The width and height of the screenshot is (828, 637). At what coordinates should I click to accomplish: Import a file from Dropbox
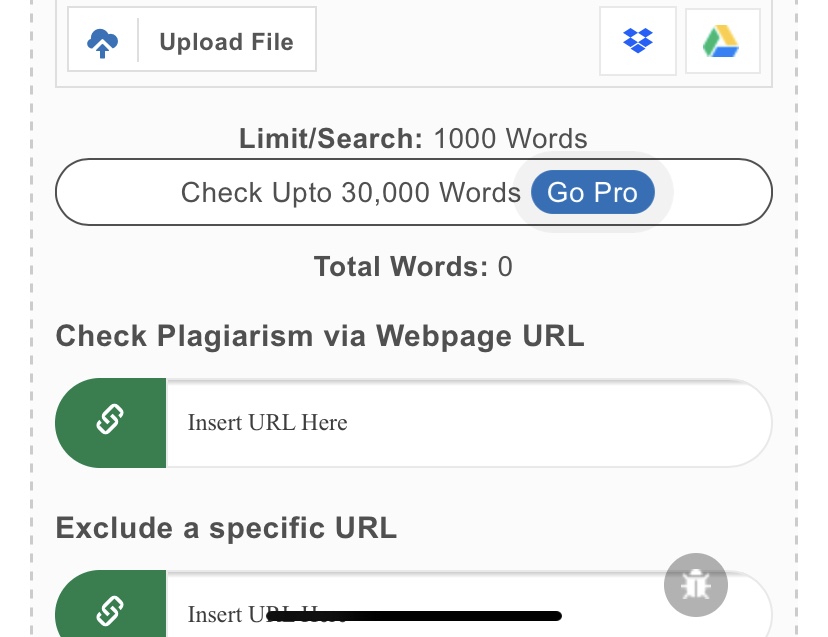coord(638,41)
